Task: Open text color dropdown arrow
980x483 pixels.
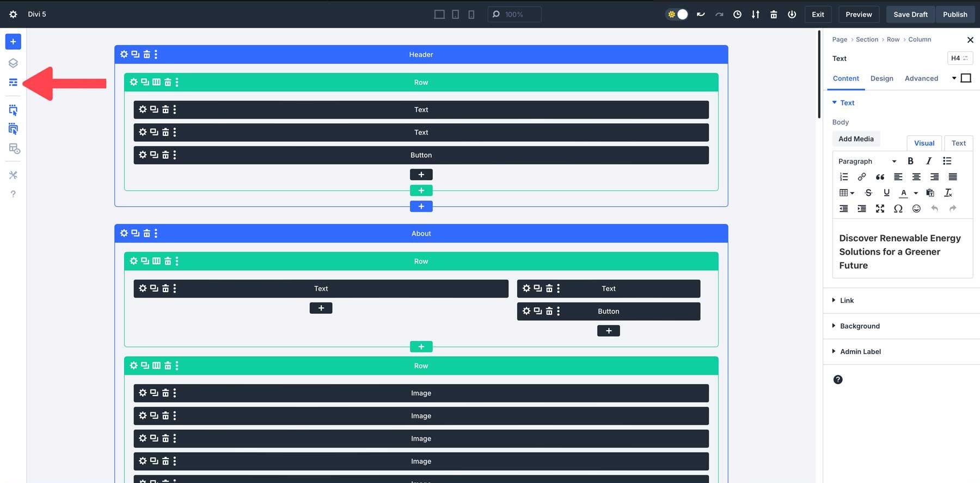Action: (x=916, y=193)
